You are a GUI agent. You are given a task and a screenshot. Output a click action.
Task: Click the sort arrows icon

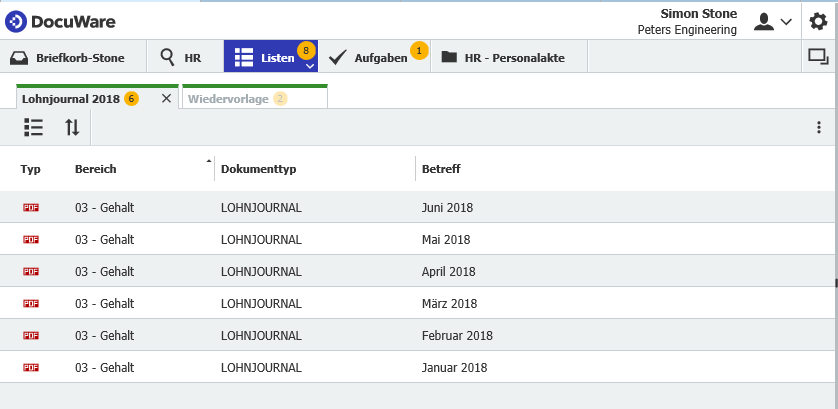72,127
